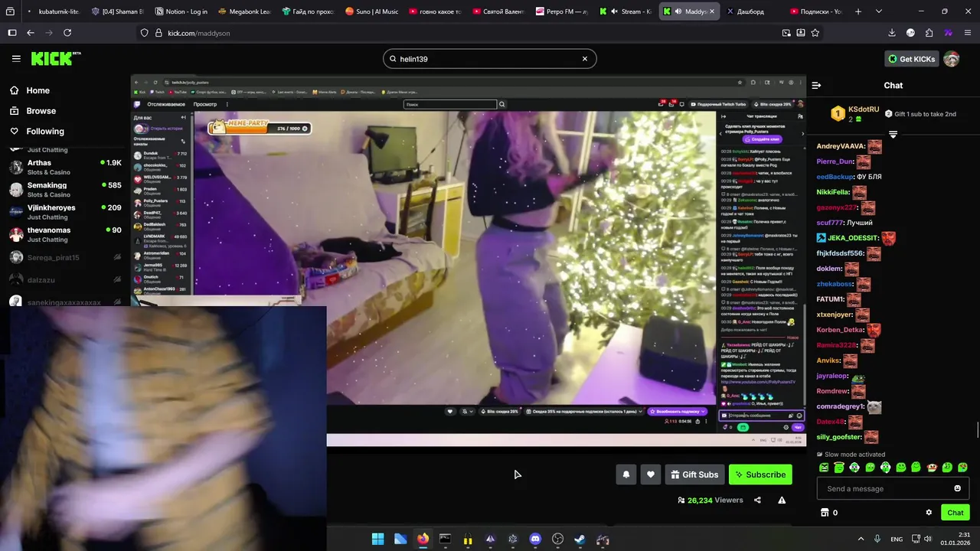Mute the Maddyson tab audio
This screenshot has width=980, height=551.
[x=678, y=11]
